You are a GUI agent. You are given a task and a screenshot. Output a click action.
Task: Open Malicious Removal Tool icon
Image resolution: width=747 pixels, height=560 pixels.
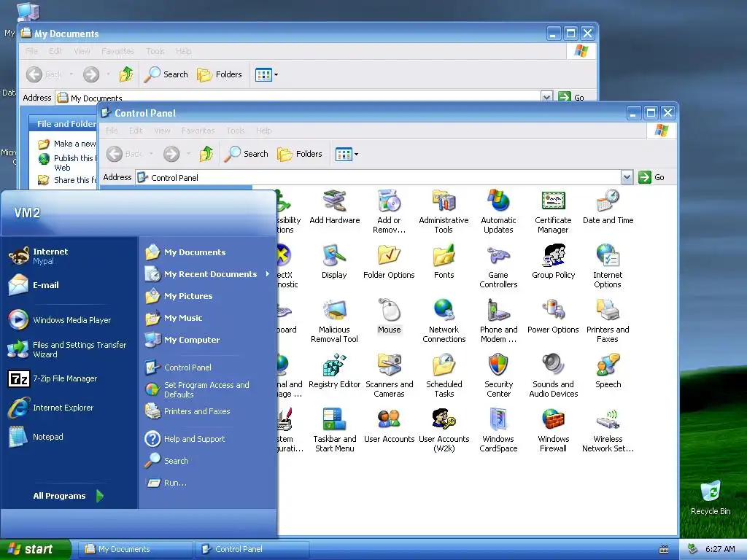334,322
